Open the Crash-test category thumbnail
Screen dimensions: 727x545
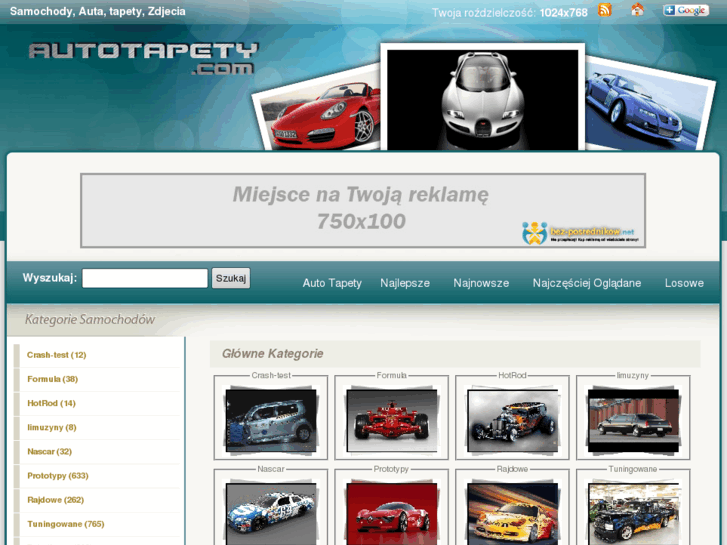click(271, 420)
